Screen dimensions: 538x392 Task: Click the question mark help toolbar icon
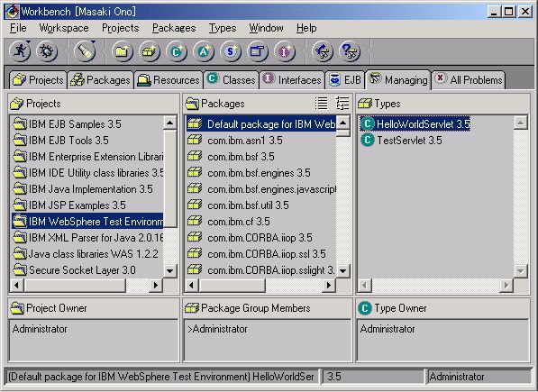click(350, 51)
